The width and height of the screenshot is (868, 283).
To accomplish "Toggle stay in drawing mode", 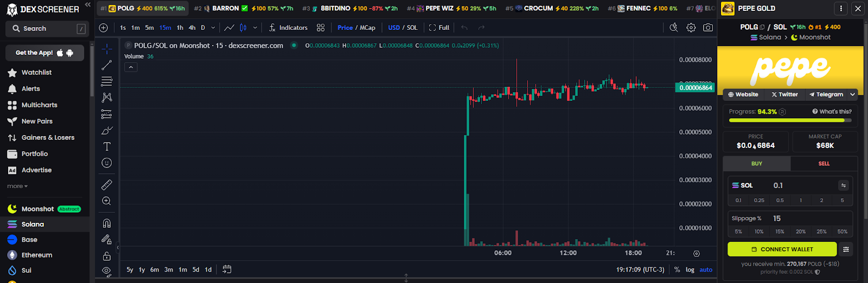I will (107, 240).
